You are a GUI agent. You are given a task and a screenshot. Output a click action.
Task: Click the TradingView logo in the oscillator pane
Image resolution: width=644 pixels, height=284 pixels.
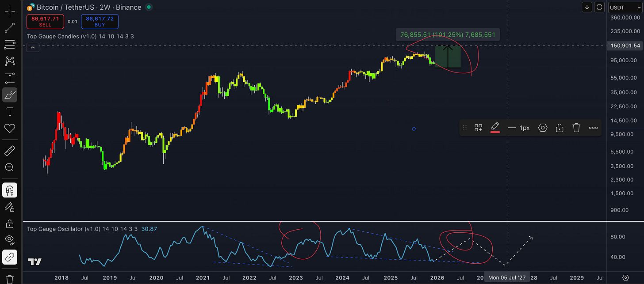click(x=35, y=262)
